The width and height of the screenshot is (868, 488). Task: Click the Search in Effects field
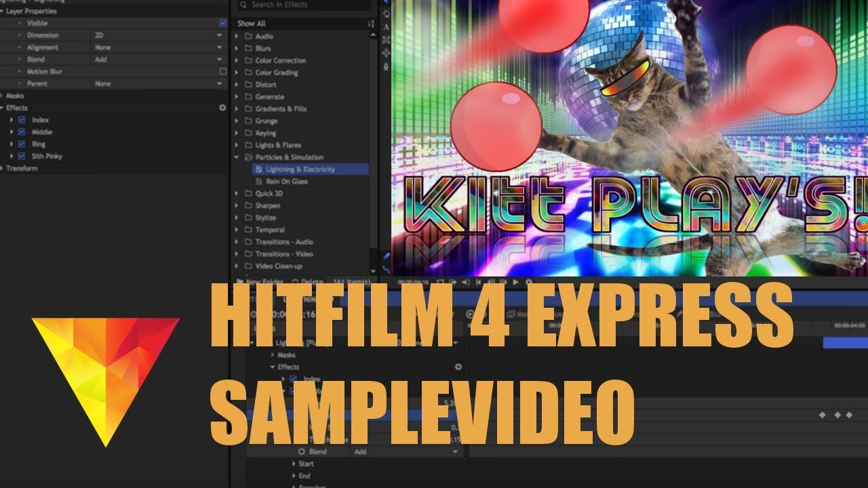(304, 5)
